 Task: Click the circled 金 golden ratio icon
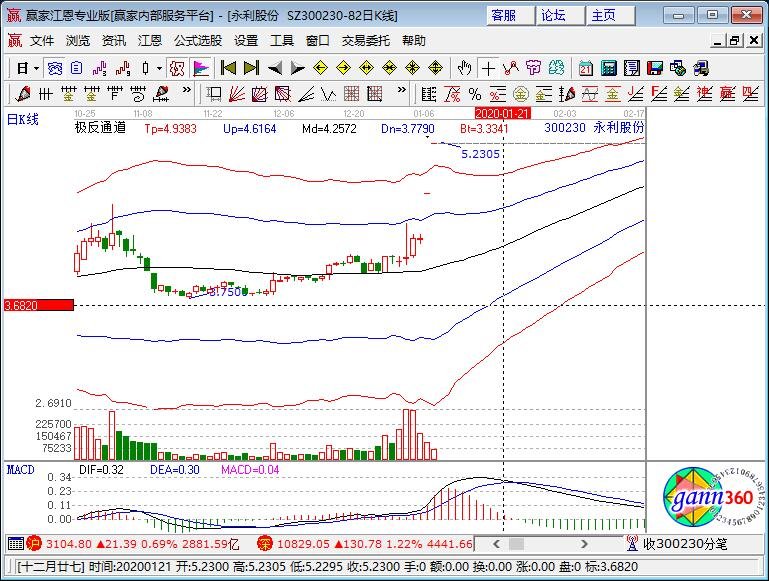521,93
